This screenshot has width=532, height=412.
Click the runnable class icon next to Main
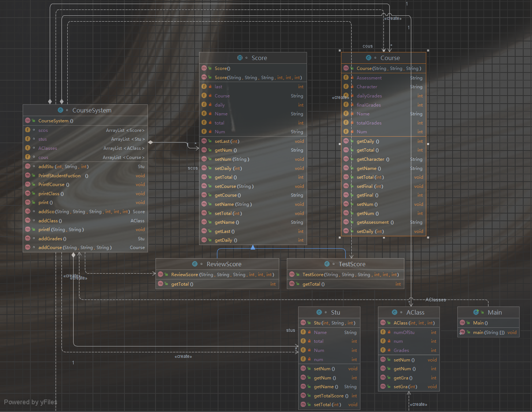pos(476,312)
